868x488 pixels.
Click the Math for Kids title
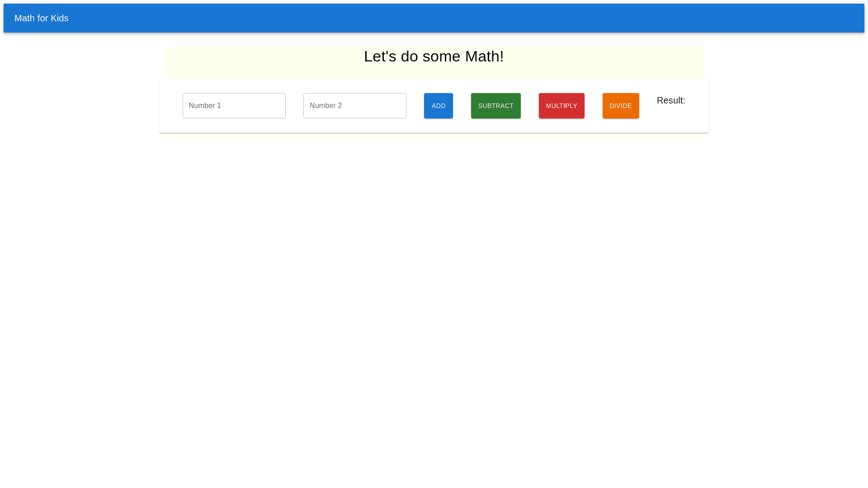point(41,18)
